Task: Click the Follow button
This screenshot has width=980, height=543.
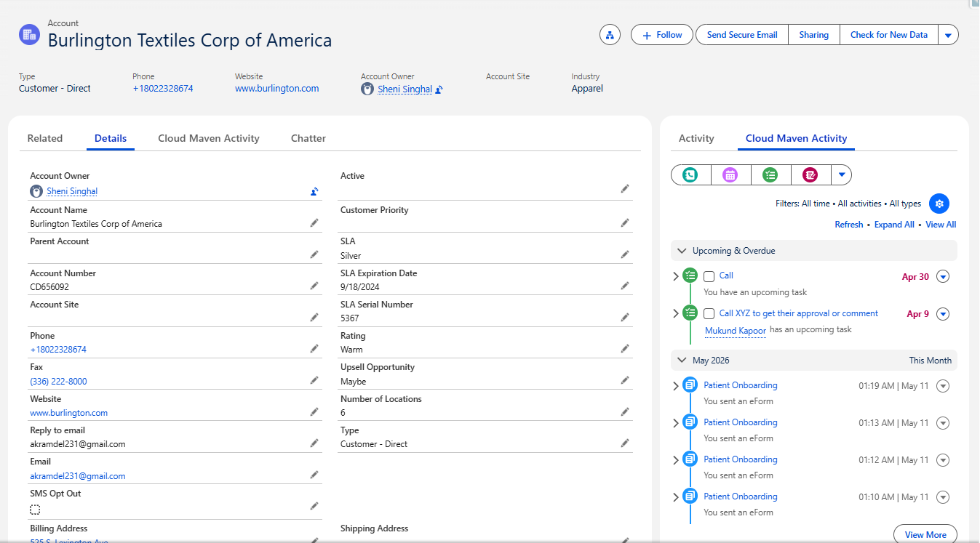Action: click(662, 35)
